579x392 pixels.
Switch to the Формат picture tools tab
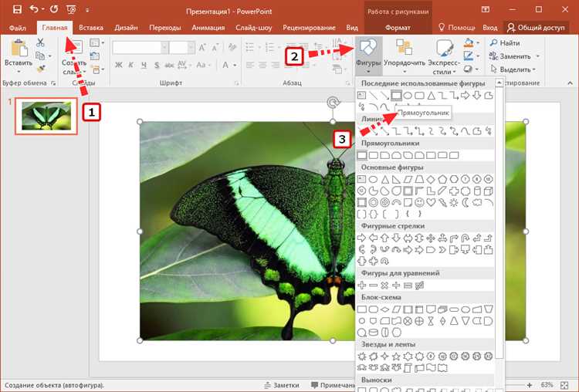point(398,28)
